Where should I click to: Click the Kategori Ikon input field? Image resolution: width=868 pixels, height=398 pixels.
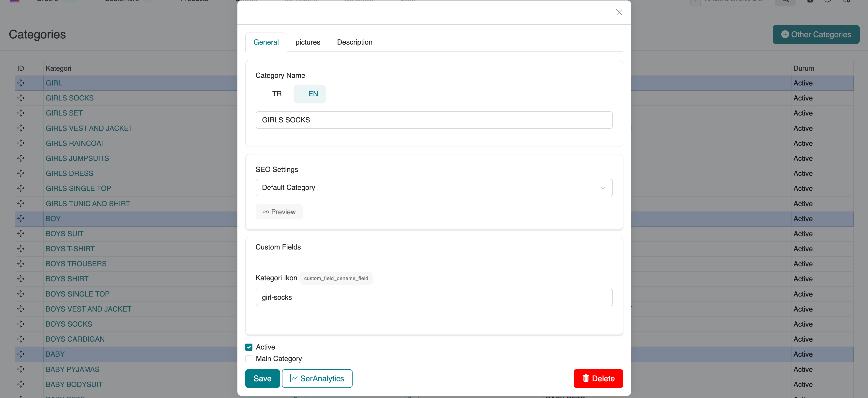point(434,298)
